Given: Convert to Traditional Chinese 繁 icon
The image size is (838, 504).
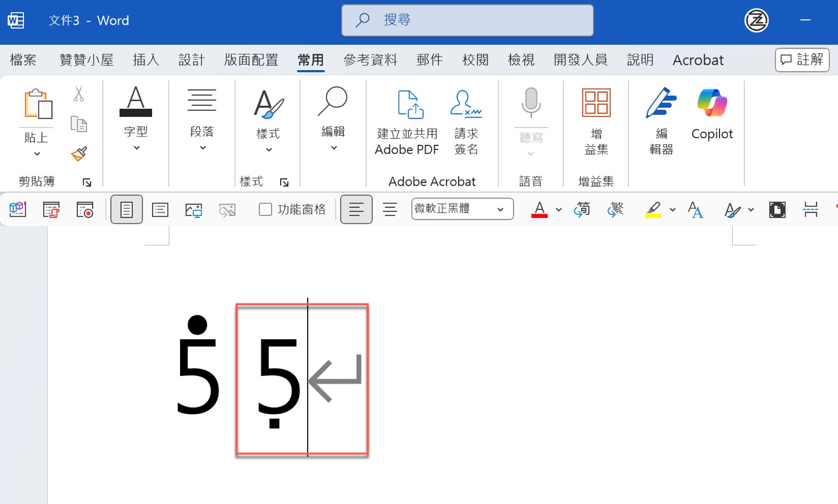Looking at the screenshot, I should pos(615,209).
